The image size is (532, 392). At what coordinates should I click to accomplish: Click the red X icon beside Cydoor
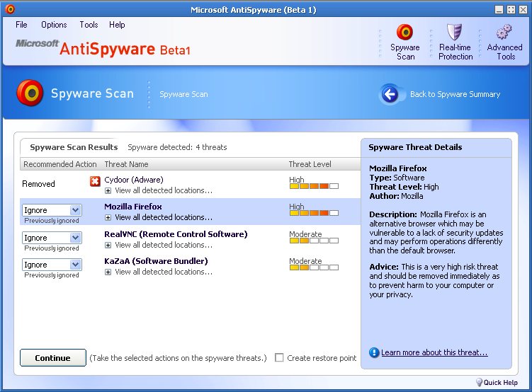[x=95, y=182]
